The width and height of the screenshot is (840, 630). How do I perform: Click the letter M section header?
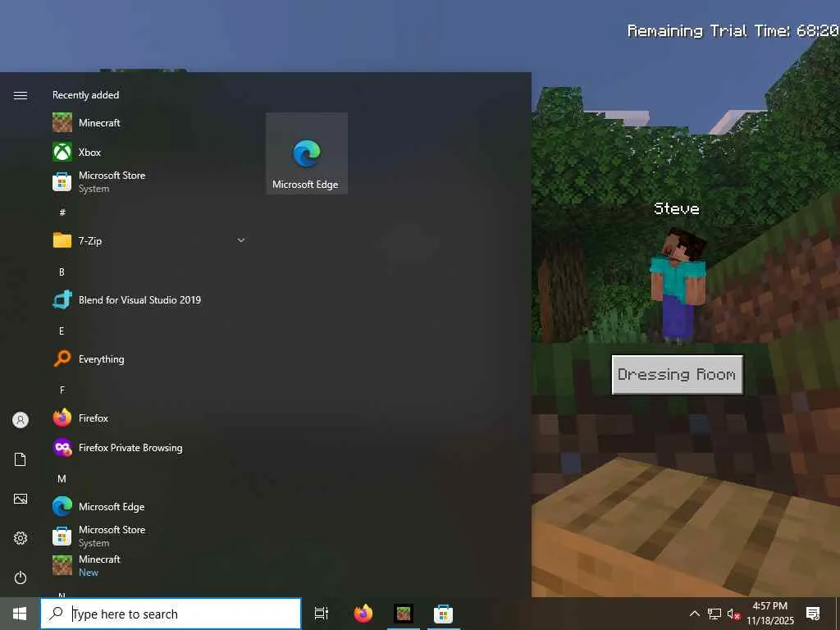tap(62, 478)
